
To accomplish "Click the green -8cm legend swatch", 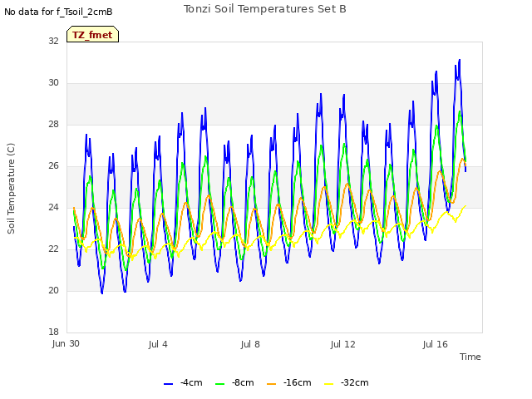I will click(219, 384).
